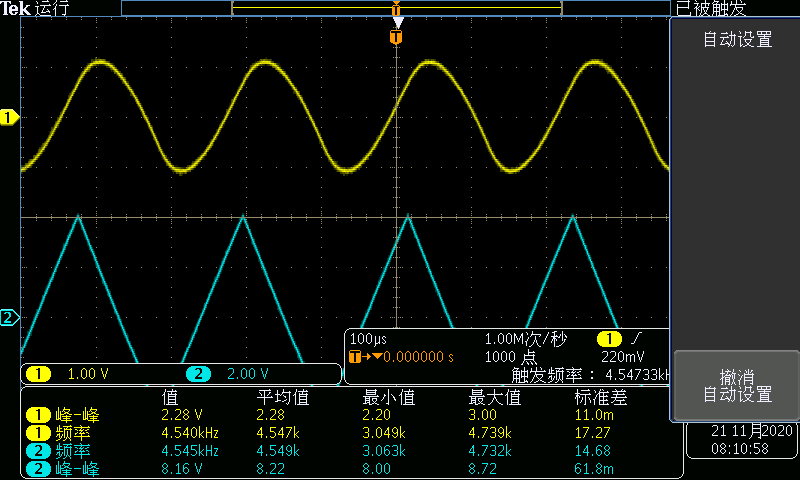Click the 已被触发 trigger status

tap(711, 8)
